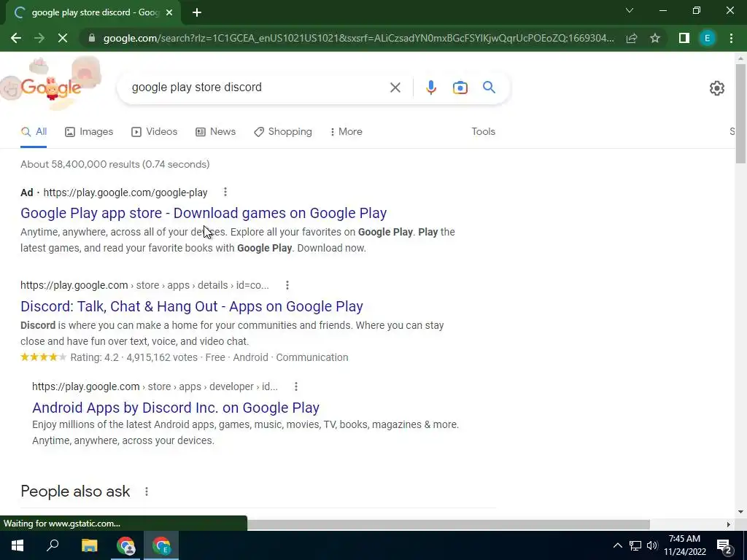747x560 pixels.
Task: Open the ad's three-dot options
Action: point(225,192)
